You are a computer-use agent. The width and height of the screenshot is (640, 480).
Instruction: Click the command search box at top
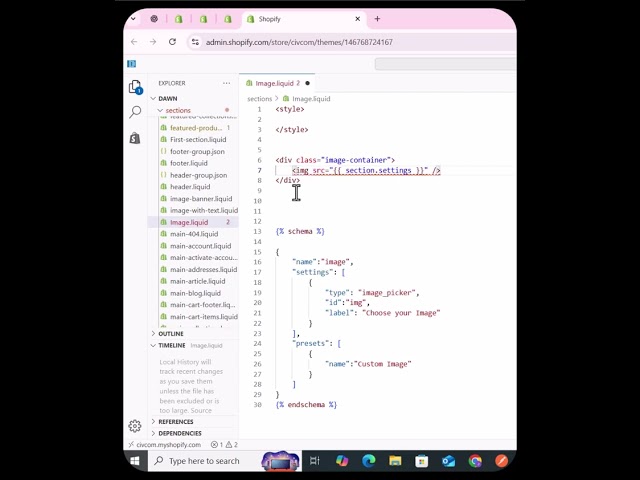[x=445, y=64]
